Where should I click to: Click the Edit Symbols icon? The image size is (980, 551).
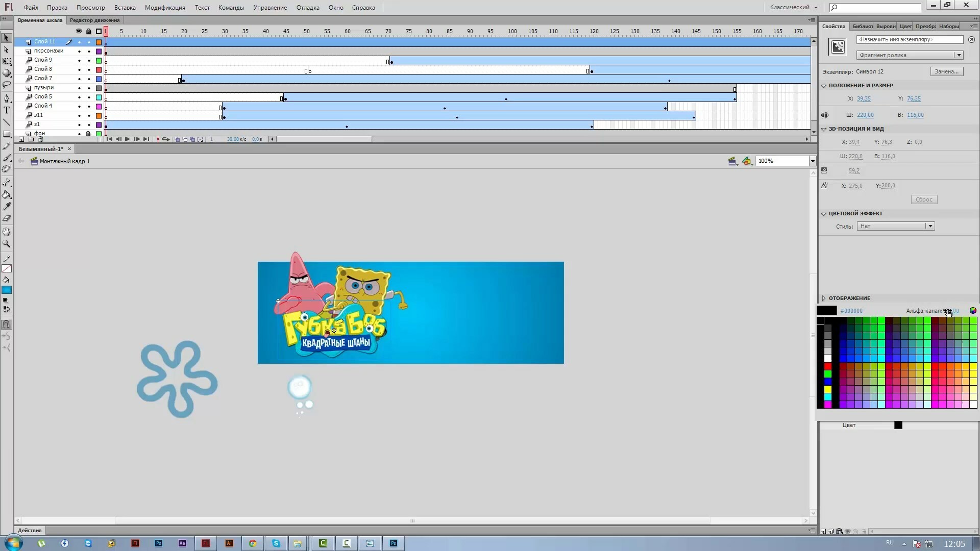(747, 161)
